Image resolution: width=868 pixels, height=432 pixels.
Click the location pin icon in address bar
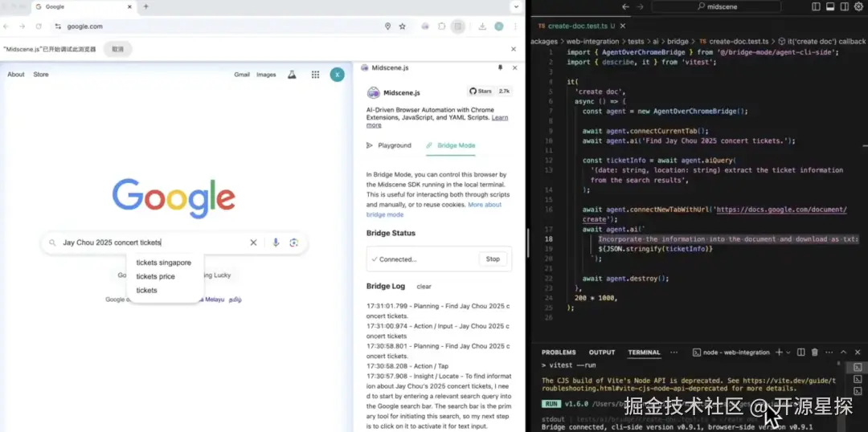tap(387, 26)
